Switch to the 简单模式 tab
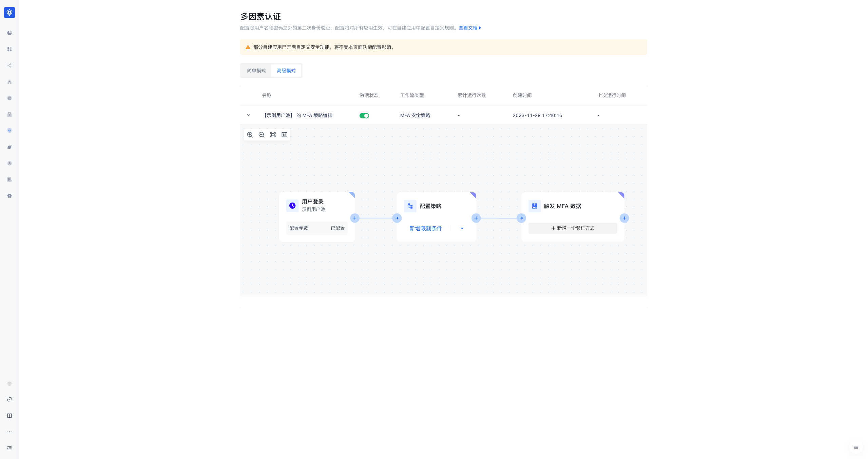This screenshot has height=459, width=868. point(256,71)
